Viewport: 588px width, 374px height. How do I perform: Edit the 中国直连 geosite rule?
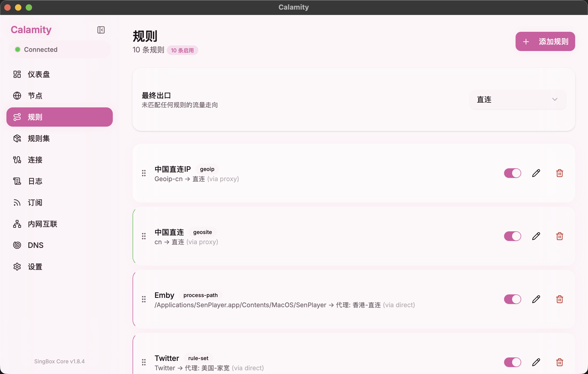536,236
